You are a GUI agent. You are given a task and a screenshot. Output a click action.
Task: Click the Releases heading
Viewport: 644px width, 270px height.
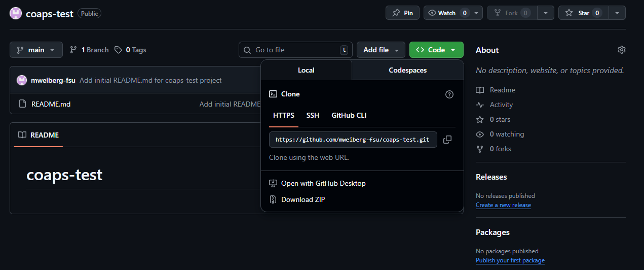tap(491, 177)
